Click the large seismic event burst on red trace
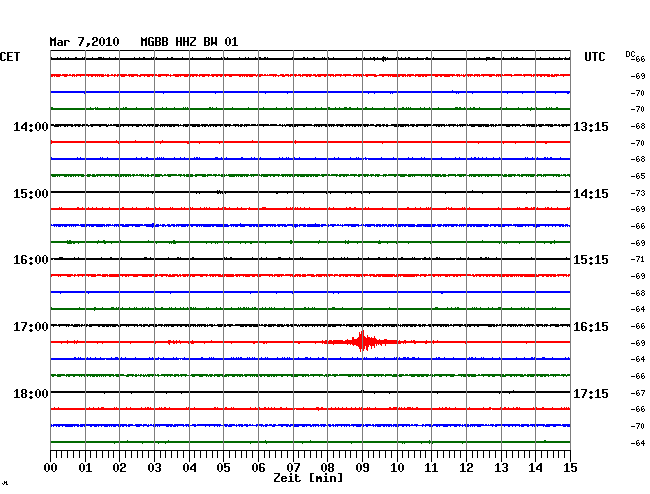Viewport: 650px width, 494px height. [x=363, y=341]
